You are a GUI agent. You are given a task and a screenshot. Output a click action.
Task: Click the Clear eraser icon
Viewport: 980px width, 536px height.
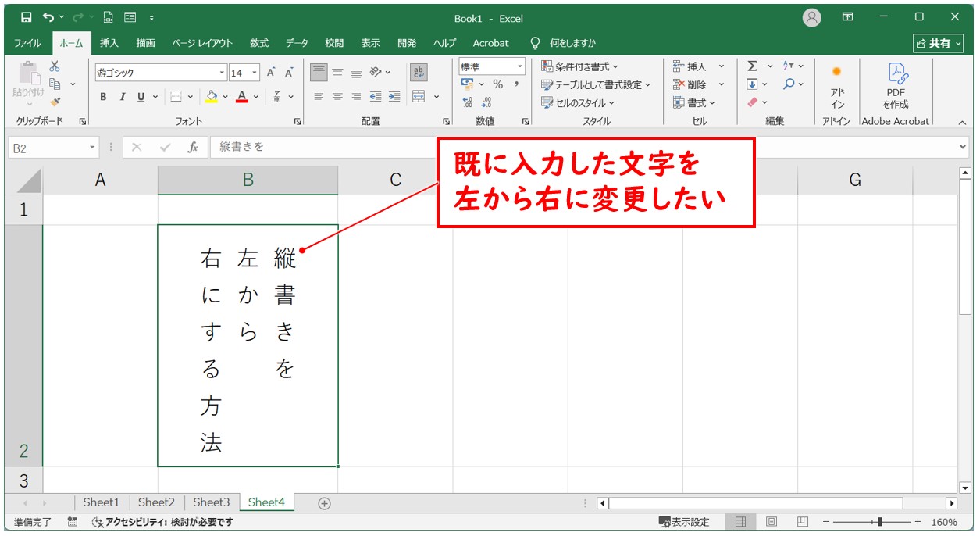tap(752, 102)
